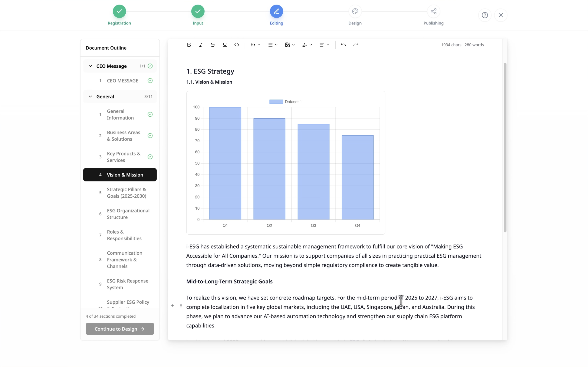Collapse the General group
The height and width of the screenshot is (367, 588).
[90, 96]
